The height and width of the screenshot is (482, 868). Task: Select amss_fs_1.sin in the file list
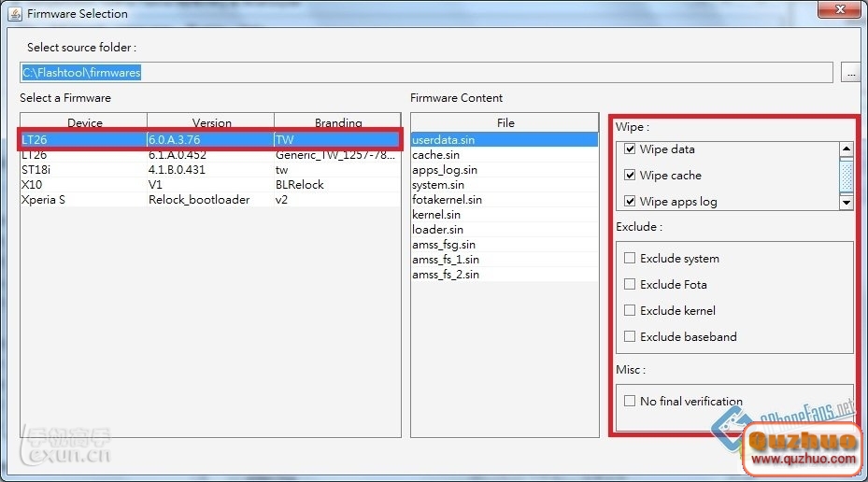[x=505, y=259]
